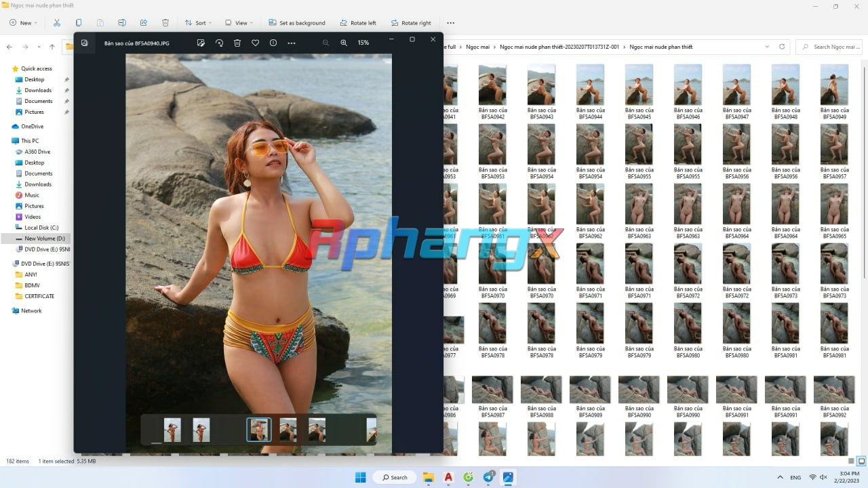Click the Cut icon in Explorer toolbar
This screenshot has height=488, width=868.
[57, 22]
